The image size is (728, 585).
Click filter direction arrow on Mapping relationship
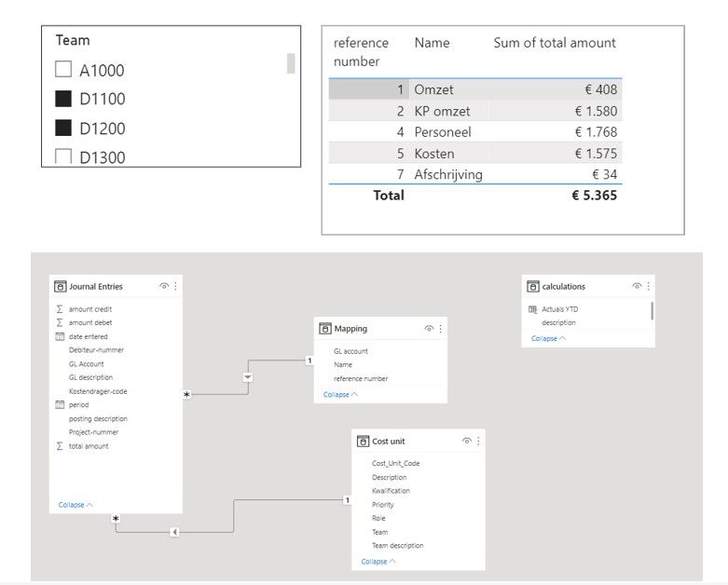coord(248,377)
